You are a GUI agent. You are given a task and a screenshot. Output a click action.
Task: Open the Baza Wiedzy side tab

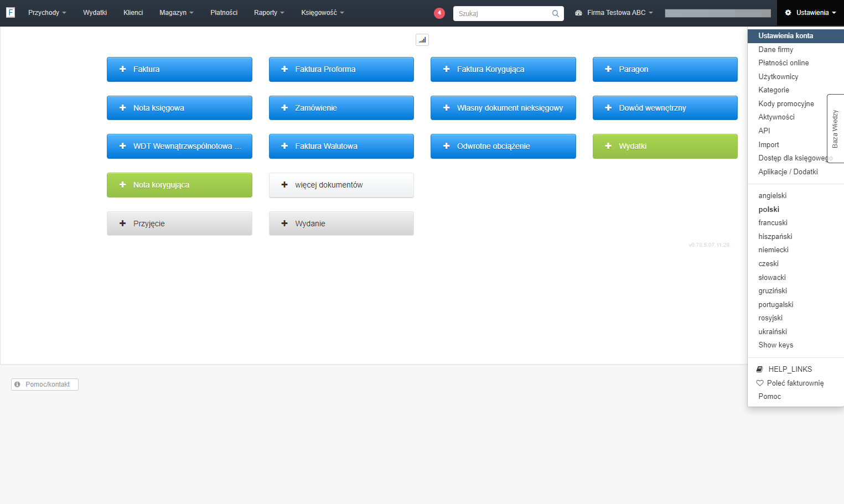(835, 128)
